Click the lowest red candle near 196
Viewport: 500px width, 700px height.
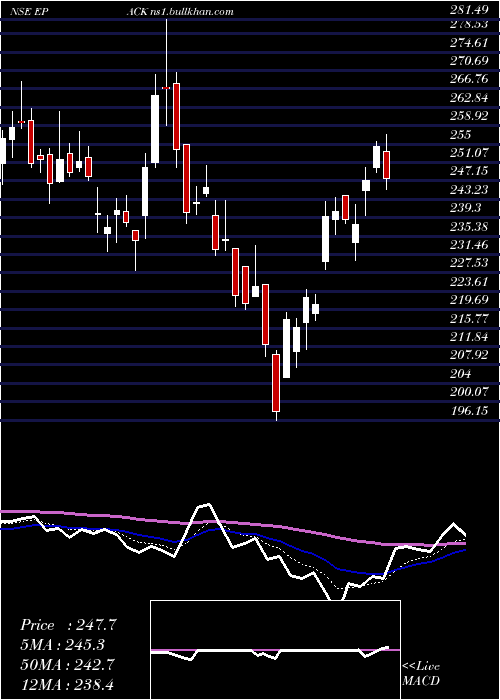click(276, 383)
